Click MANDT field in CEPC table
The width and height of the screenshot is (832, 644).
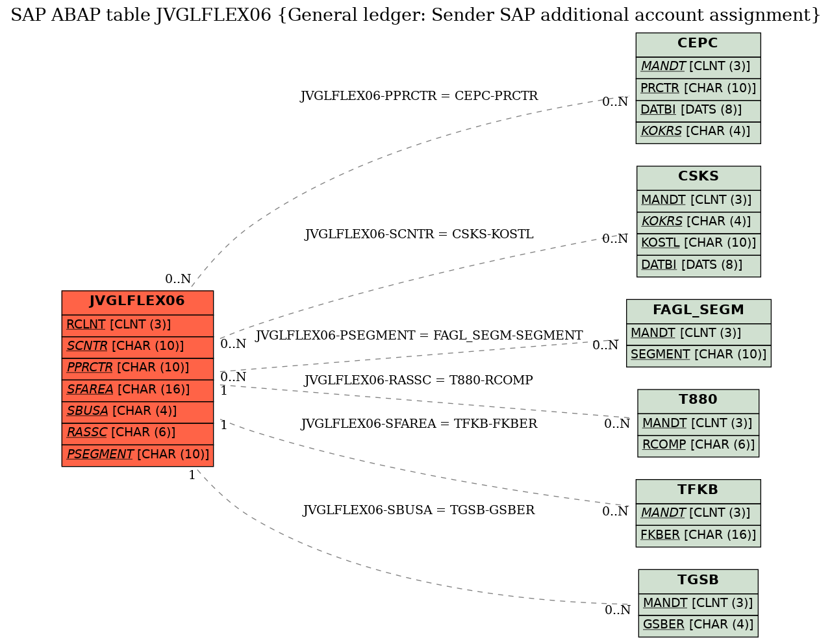pyautogui.click(x=698, y=67)
